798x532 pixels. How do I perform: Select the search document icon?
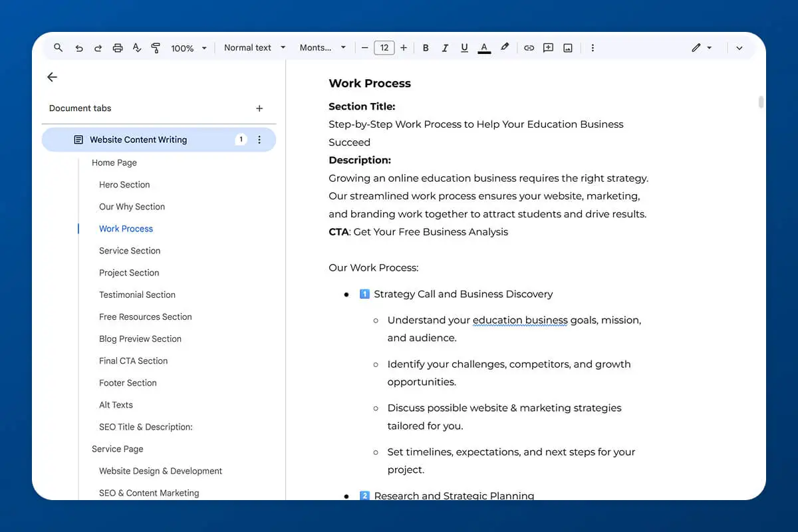(x=59, y=47)
